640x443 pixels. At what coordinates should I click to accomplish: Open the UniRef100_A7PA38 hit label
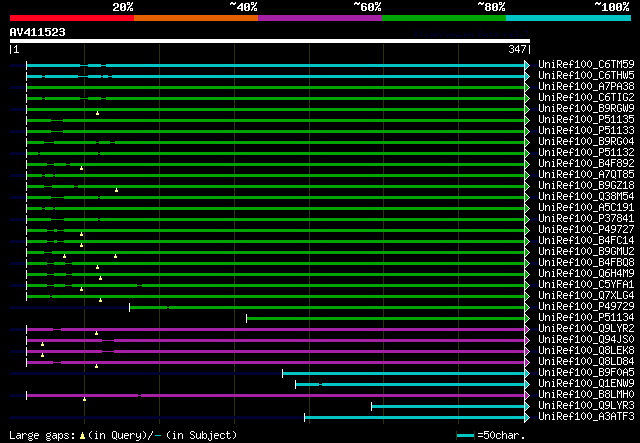pos(586,86)
